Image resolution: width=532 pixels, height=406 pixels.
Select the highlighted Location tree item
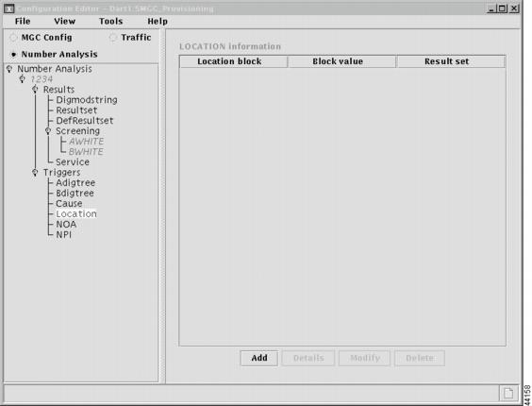(x=76, y=213)
